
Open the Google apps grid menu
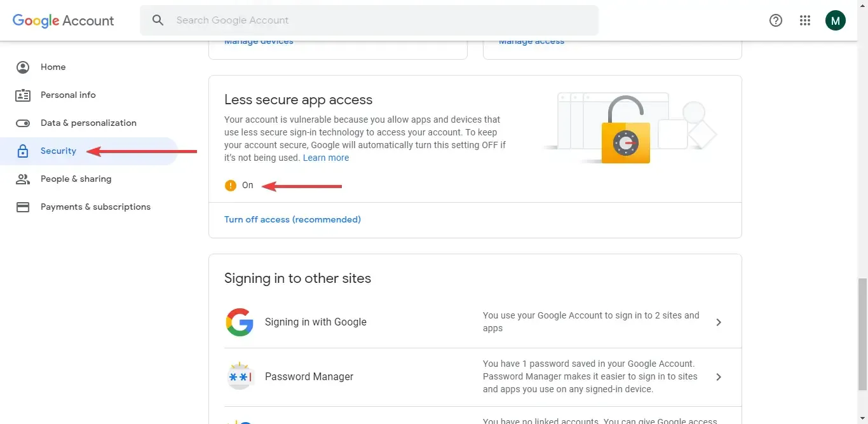click(805, 20)
